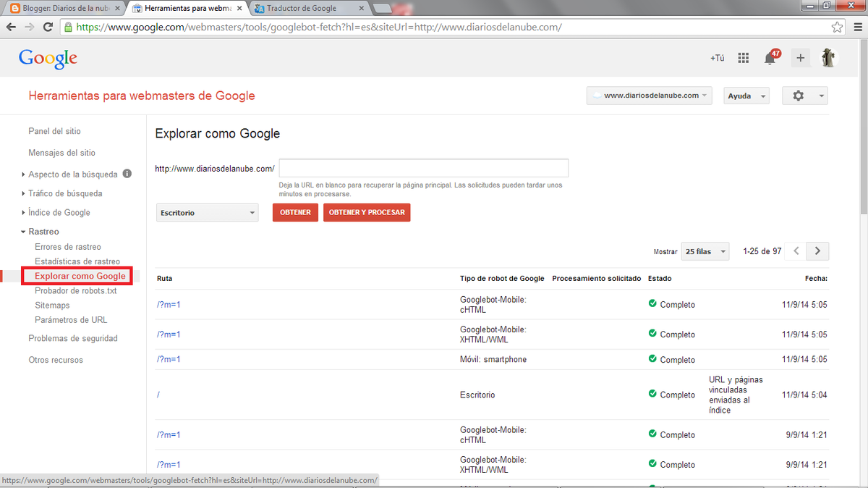Open the notifications bell showing 47
Viewport: 868px width, 488px height.
click(x=770, y=59)
